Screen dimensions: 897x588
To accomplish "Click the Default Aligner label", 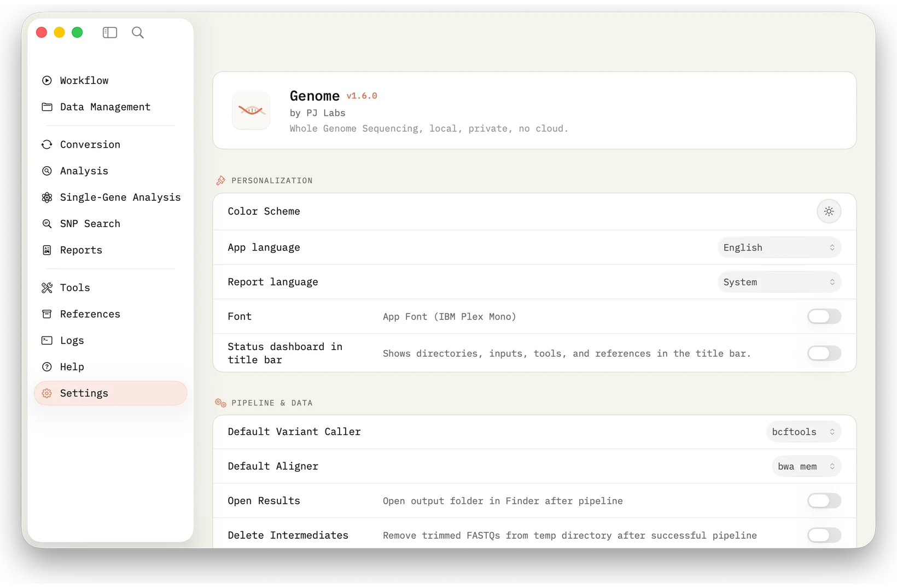I will [273, 467].
